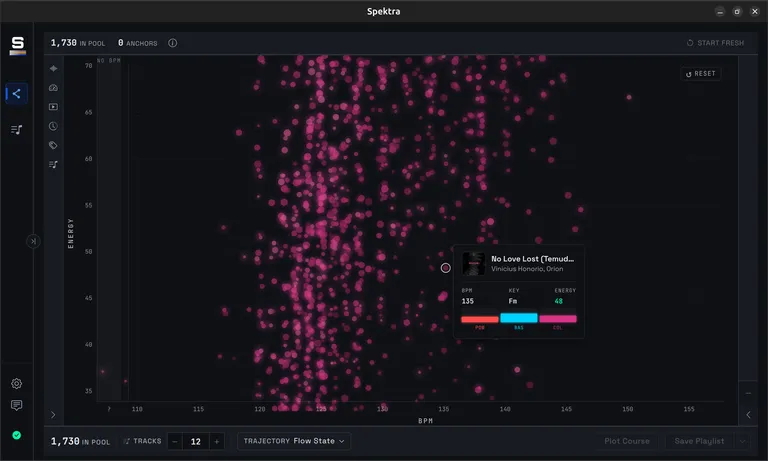This screenshot has width=768, height=461.
Task: Minimize the Spektra window
Action: coord(720,12)
